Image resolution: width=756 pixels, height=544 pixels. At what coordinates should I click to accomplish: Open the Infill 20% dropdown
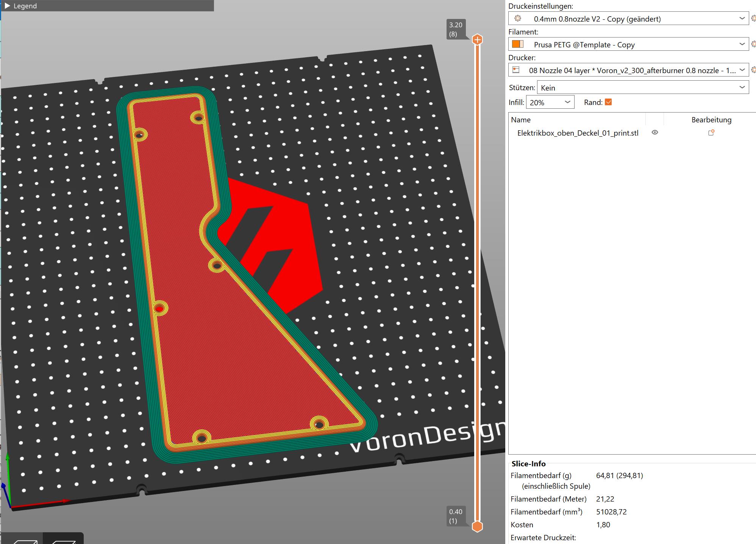(x=550, y=102)
